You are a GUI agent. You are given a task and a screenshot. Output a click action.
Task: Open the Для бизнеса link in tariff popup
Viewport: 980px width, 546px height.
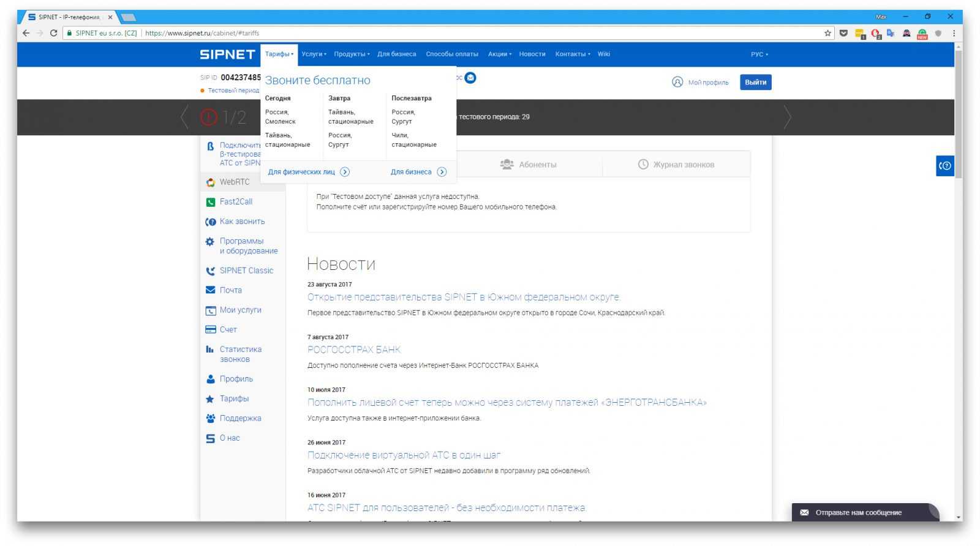tap(411, 172)
